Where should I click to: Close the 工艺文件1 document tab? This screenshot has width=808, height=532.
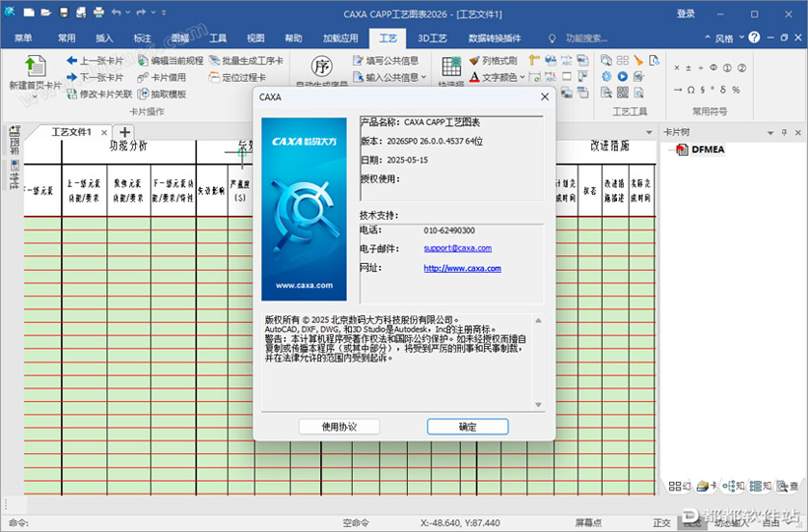coord(104,132)
